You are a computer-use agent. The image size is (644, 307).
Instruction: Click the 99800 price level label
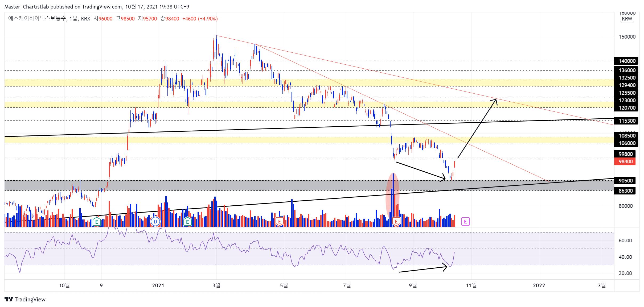[625, 154]
